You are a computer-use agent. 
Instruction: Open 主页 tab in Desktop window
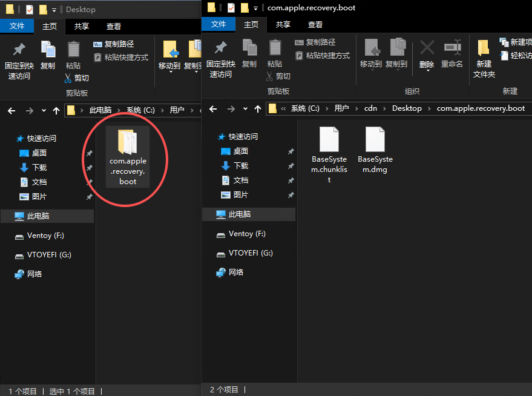point(50,26)
